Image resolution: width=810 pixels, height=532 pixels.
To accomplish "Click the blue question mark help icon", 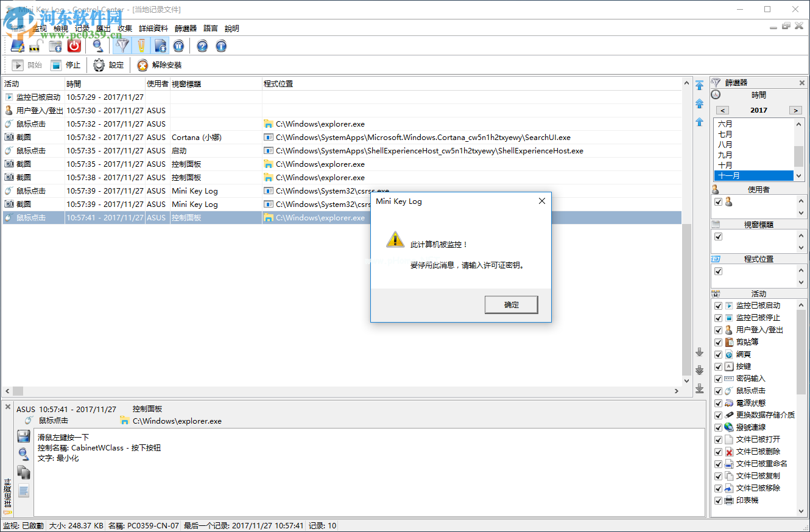I will [x=202, y=46].
